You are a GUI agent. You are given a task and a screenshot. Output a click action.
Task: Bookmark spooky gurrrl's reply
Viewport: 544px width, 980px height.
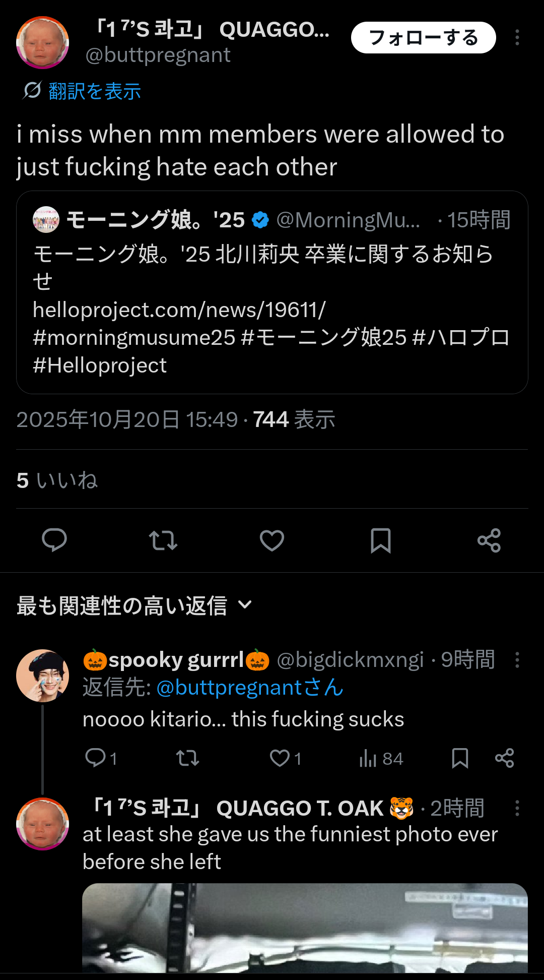pos(460,758)
